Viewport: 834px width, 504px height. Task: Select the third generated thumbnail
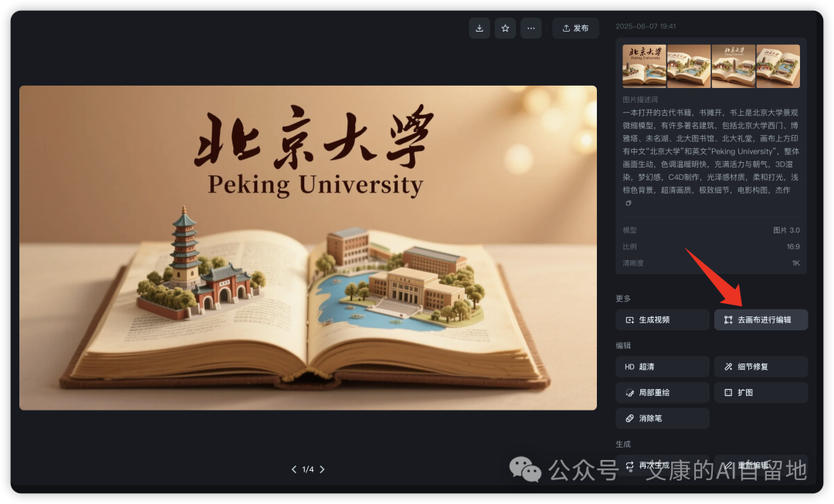click(x=734, y=66)
